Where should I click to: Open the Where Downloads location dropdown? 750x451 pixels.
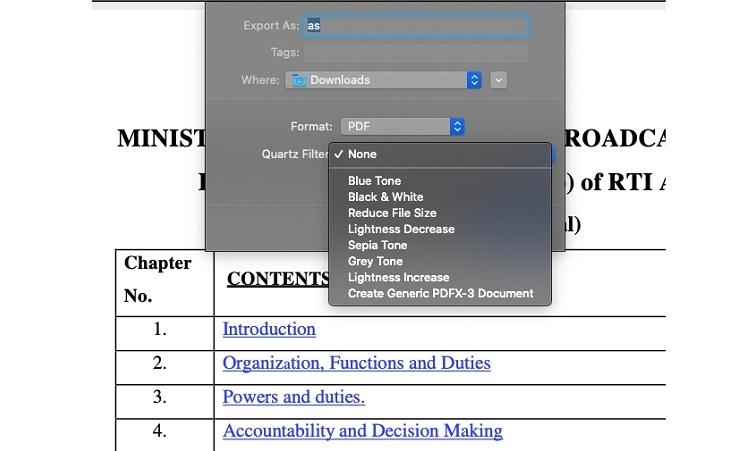pyautogui.click(x=383, y=80)
